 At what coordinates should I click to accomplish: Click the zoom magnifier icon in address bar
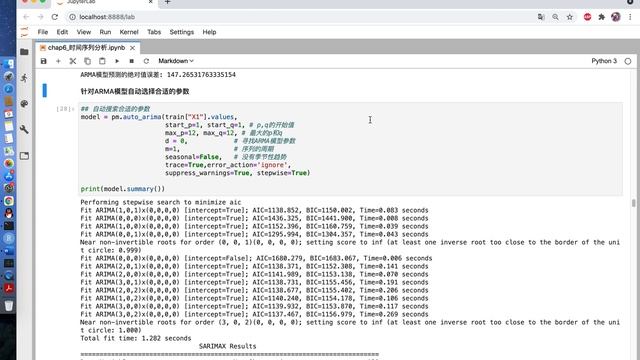pyautogui.click(x=555, y=17)
